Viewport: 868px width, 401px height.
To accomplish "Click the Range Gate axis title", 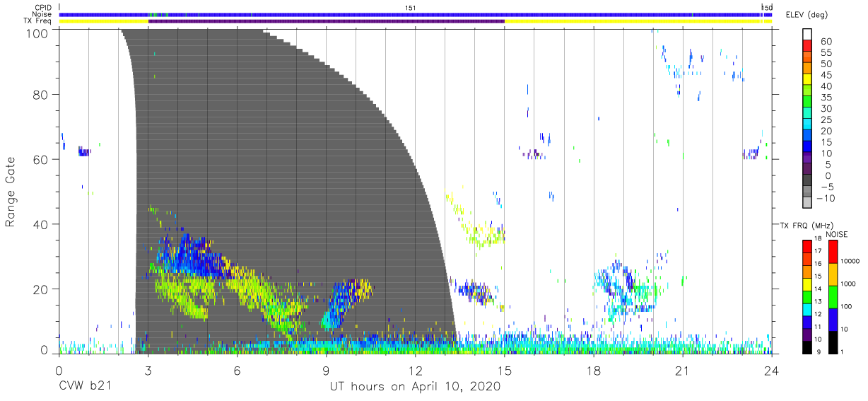I will coord(11,192).
